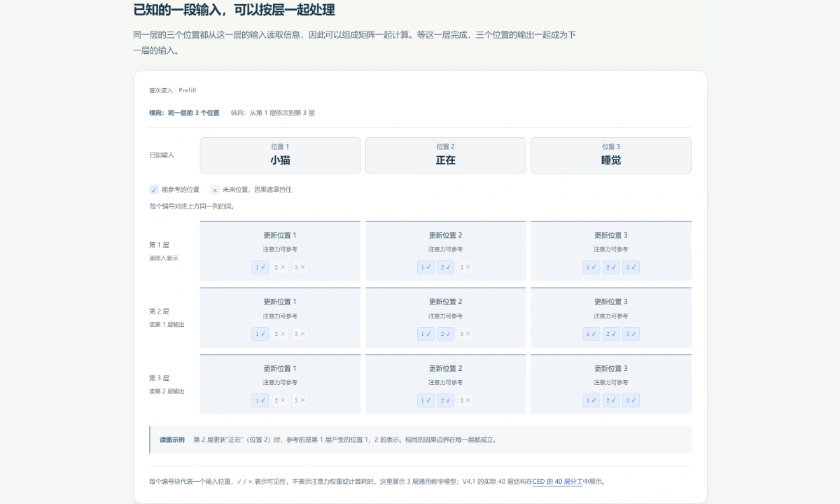
Task: Click the "更新位置 2" title in layer 2
Action: 445,302
